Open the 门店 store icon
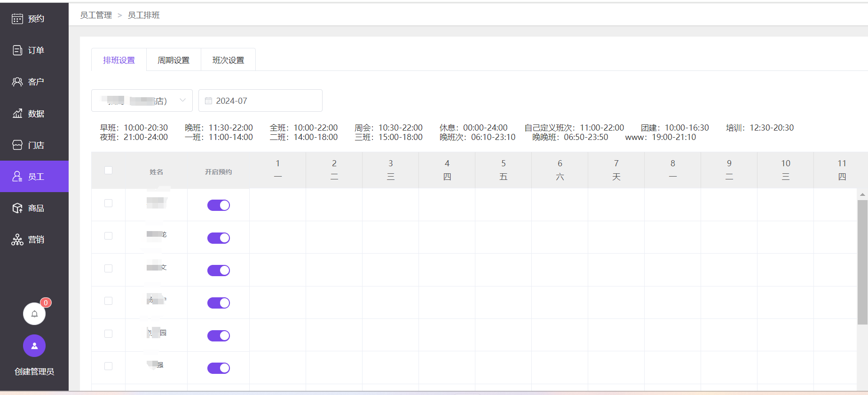Viewport: 868px width, 395px height. click(x=17, y=145)
